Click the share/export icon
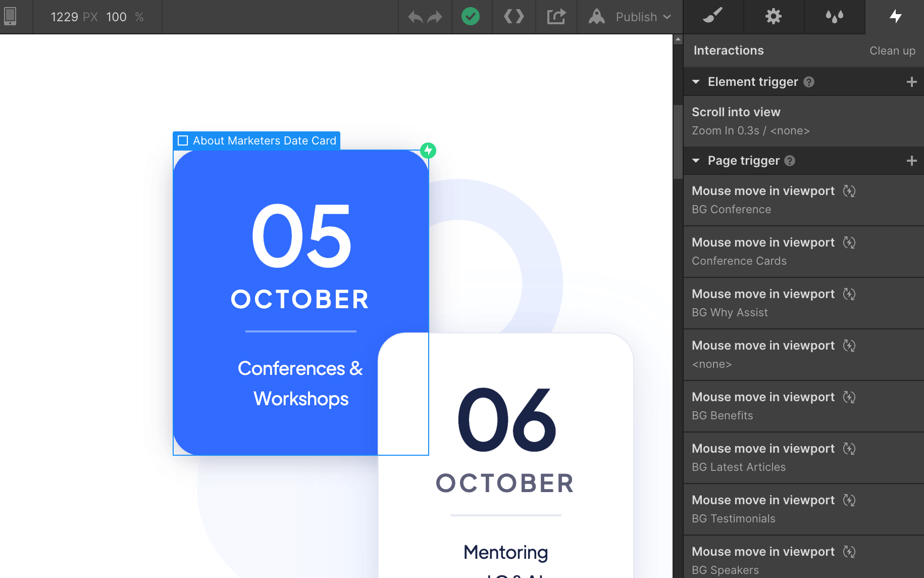Viewport: 924px width, 578px height. click(556, 17)
